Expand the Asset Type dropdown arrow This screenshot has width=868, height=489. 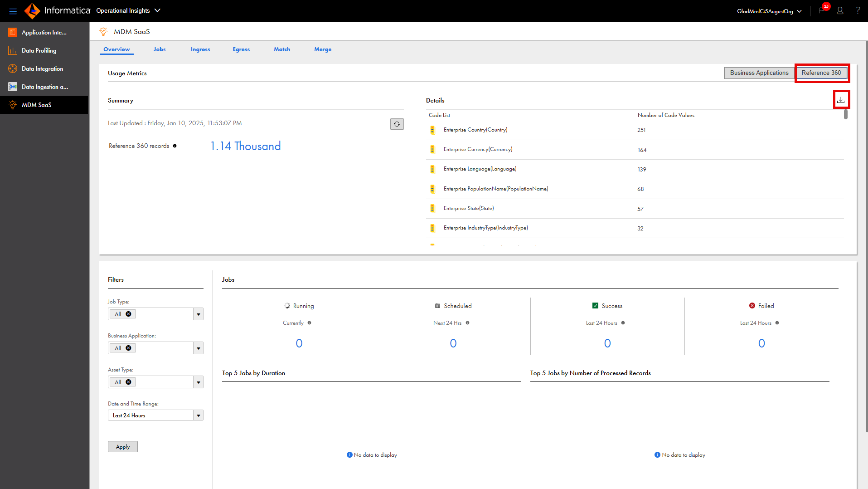tap(198, 382)
